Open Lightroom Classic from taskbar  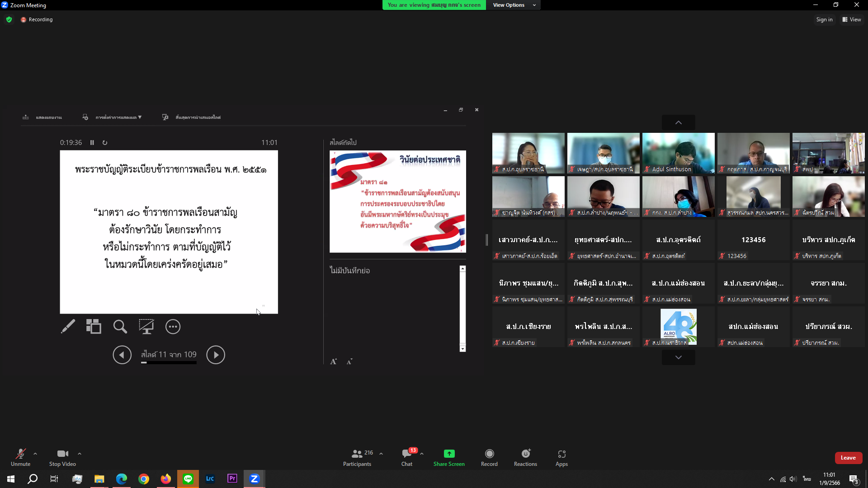point(210,479)
